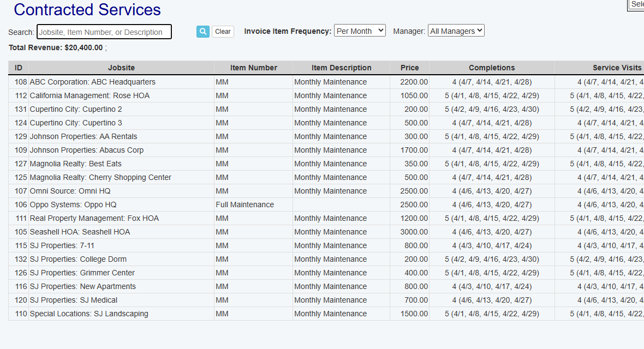Sort by the Jobsite column header
Image resolution: width=644 pixels, height=349 pixels.
[121, 68]
